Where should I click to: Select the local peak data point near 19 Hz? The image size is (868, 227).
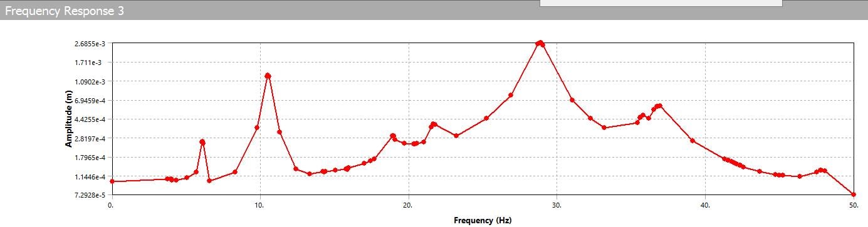[x=393, y=136]
